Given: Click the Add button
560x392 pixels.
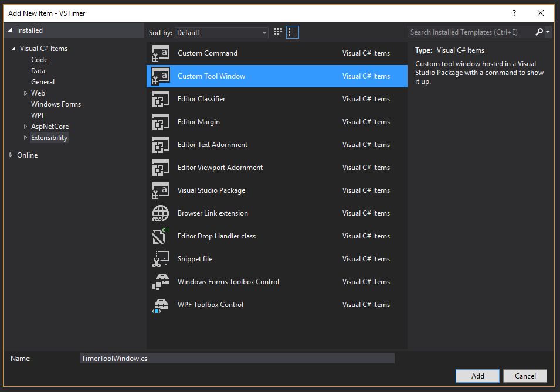Looking at the screenshot, I should pos(477,376).
